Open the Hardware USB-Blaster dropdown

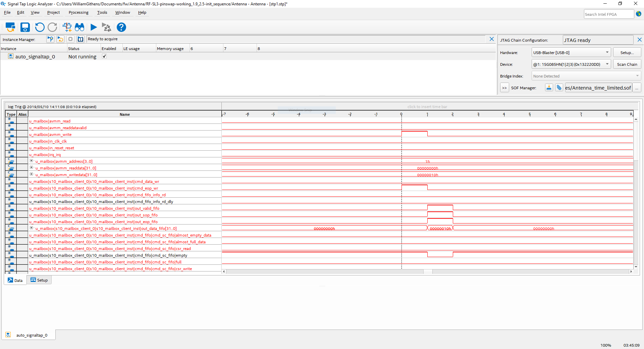point(571,52)
